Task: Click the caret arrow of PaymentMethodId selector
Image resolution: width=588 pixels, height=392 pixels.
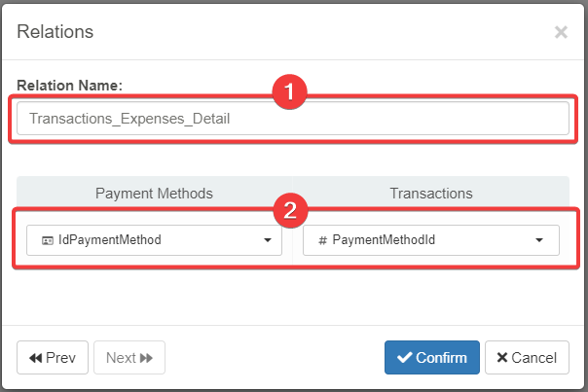Action: [539, 240]
